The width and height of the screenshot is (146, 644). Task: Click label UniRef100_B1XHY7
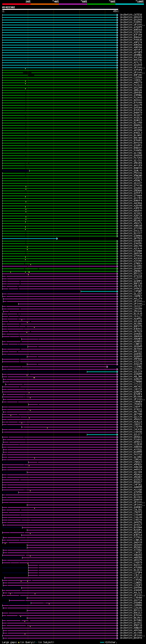(131, 115)
